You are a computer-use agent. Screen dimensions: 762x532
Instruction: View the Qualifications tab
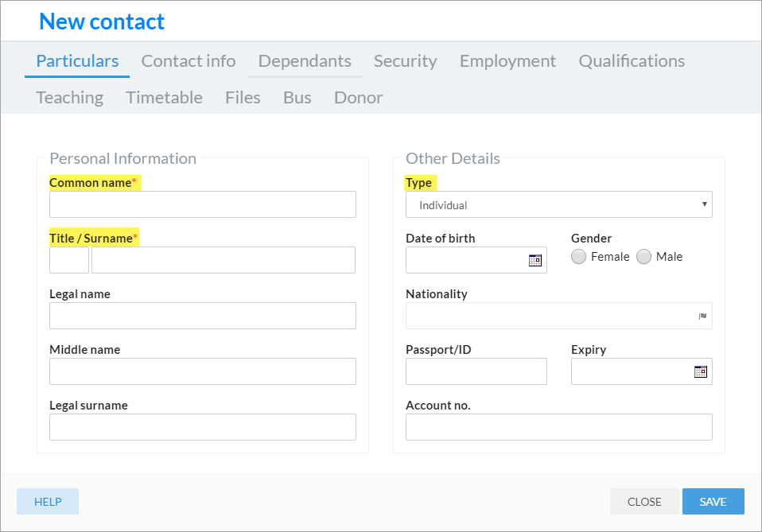coord(632,61)
